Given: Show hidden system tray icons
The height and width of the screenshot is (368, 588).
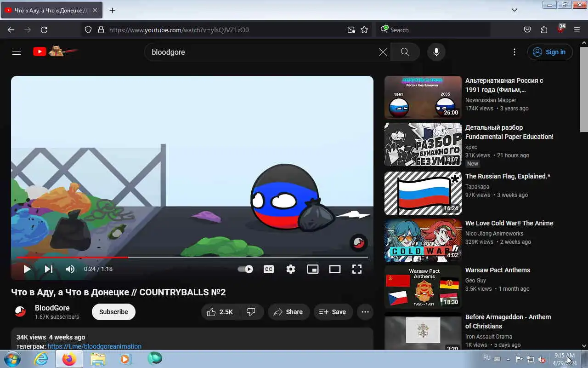Looking at the screenshot, I should (508, 359).
